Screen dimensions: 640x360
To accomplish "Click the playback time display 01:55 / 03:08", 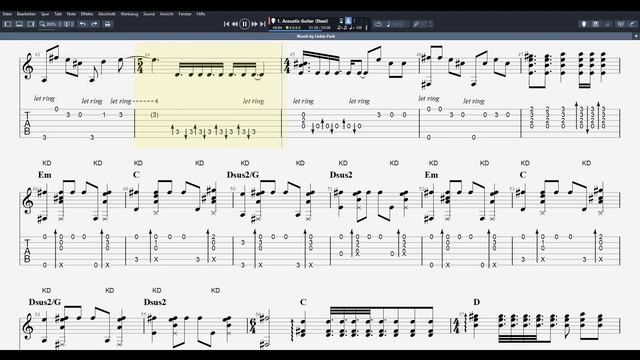I will [x=320, y=28].
